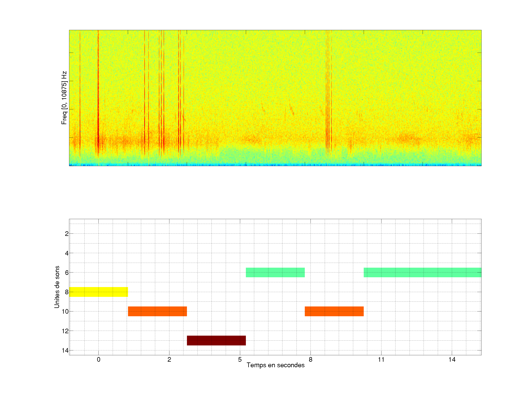Viewport: 532px width, 399px height.
Task: Click the x-axis tick label 8
Action: 311,359
